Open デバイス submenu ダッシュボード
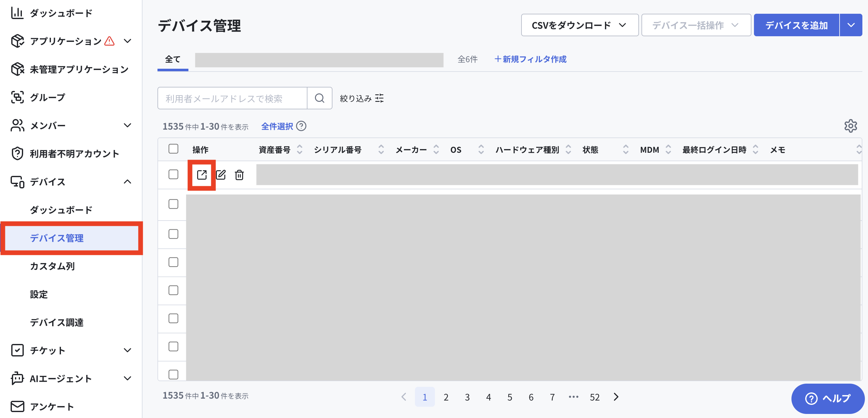 [61, 210]
